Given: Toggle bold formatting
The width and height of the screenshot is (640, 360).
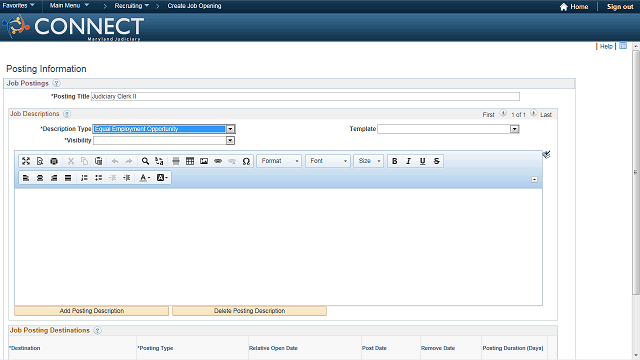Looking at the screenshot, I should pos(395,161).
